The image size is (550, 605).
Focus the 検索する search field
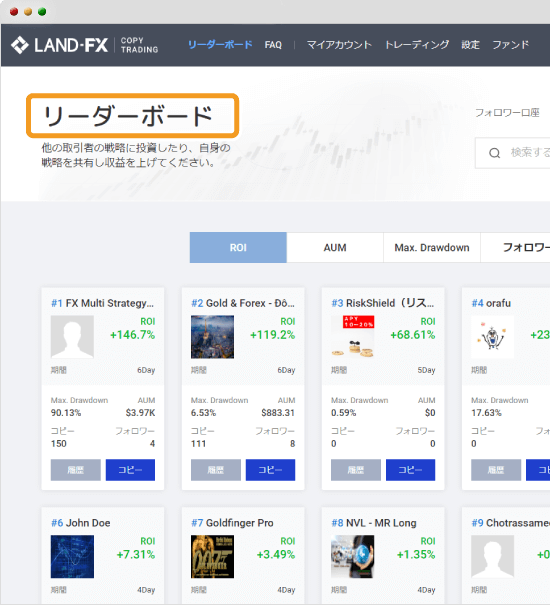[x=513, y=153]
